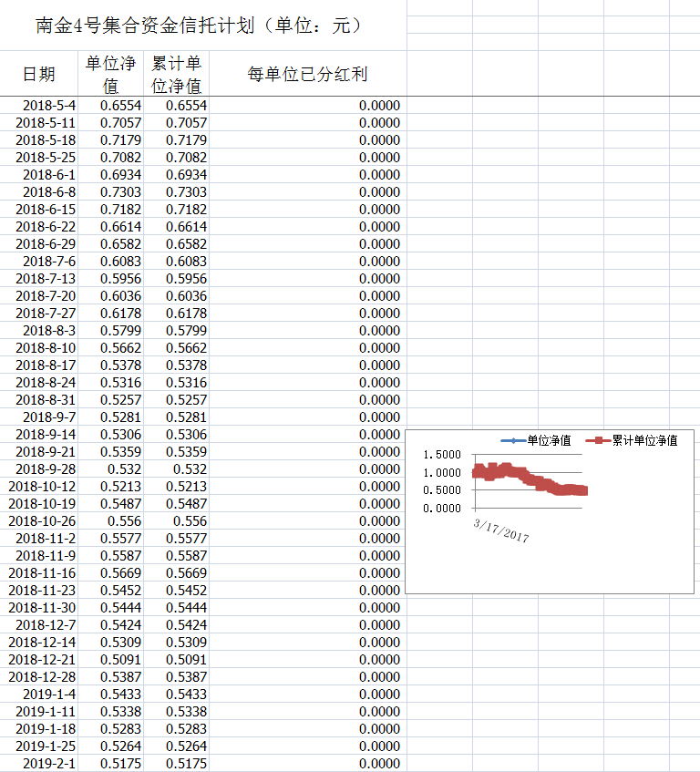Select the date cell 2018-6-22

[39, 226]
